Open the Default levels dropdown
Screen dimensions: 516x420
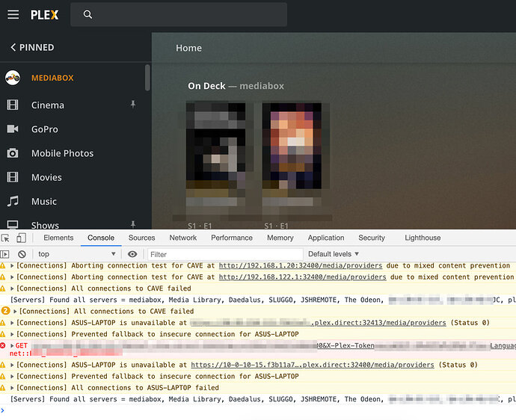tap(333, 254)
